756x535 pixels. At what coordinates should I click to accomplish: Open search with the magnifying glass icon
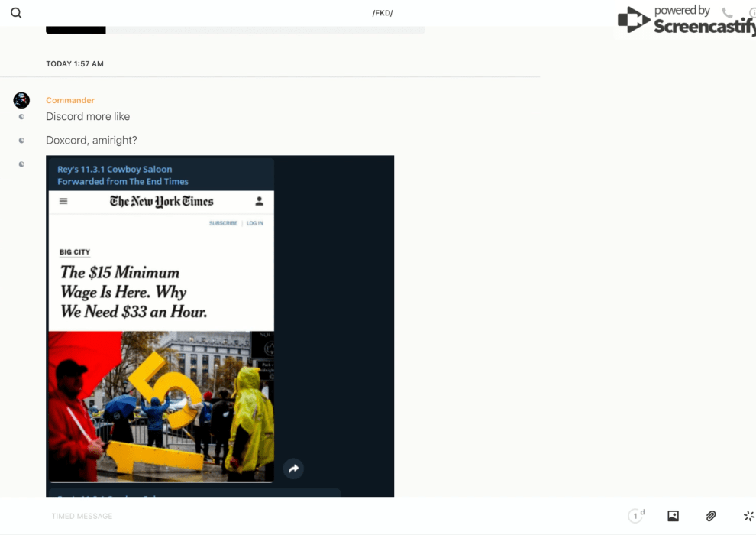[16, 13]
